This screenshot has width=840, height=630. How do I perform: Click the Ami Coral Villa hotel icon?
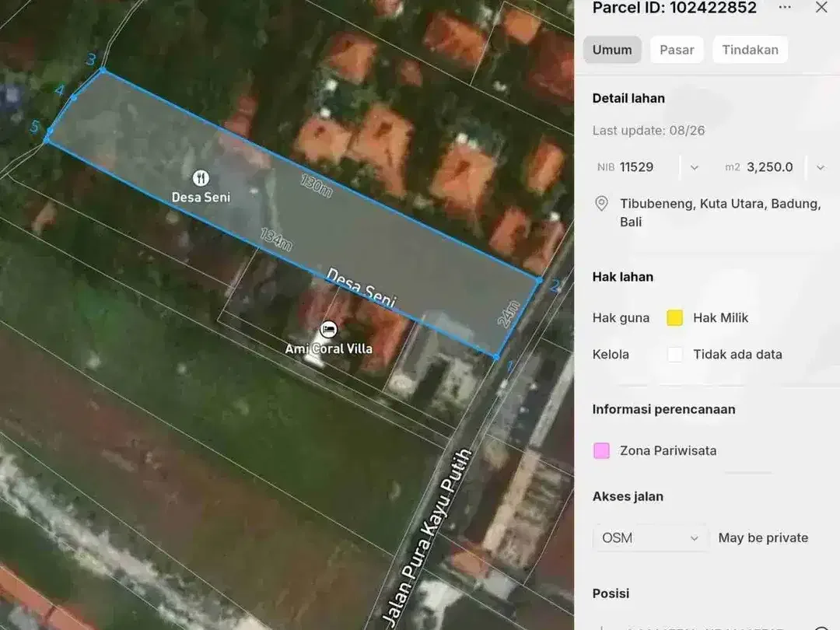pyautogui.click(x=328, y=330)
